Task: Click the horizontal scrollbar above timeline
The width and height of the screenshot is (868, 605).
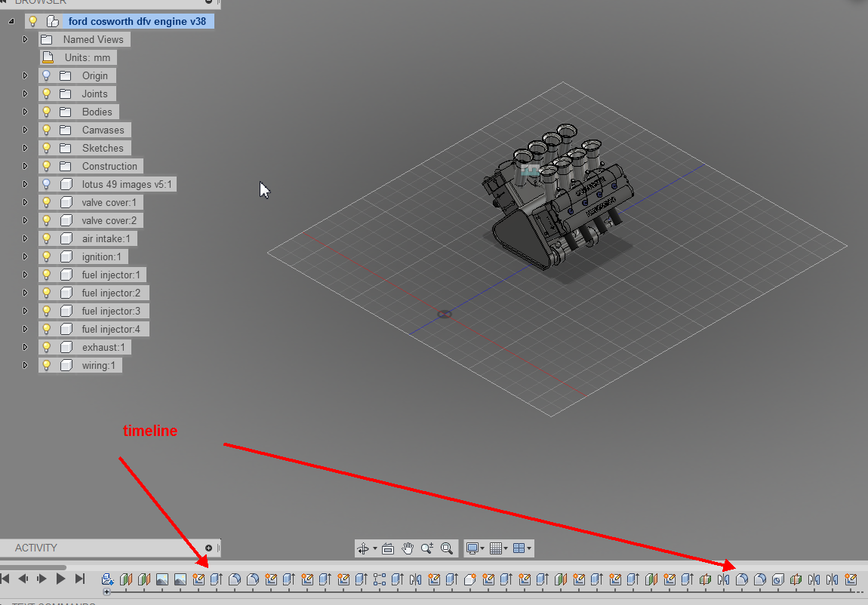Action: pos(33,567)
